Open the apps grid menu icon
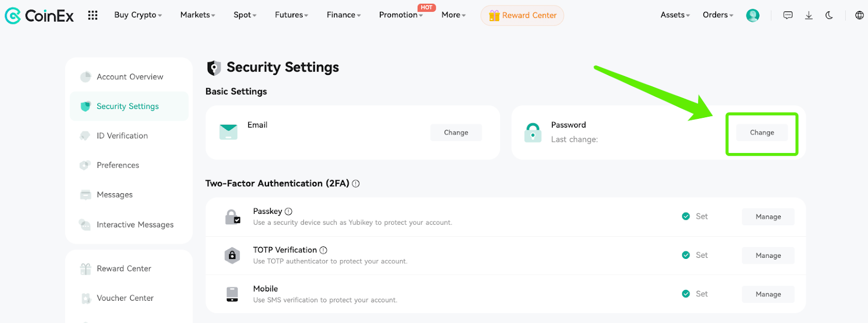868x323 pixels. [93, 15]
